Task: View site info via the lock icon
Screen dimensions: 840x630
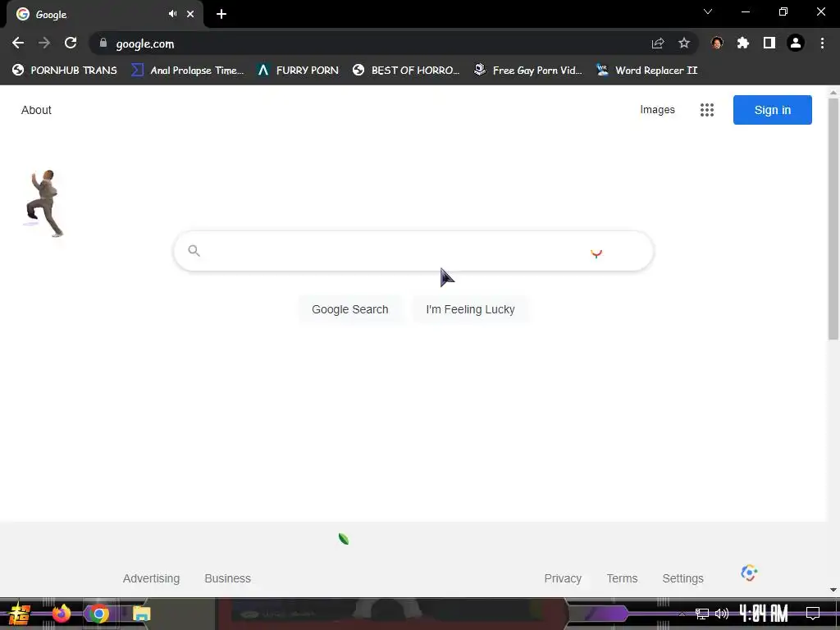Action: coord(103,43)
